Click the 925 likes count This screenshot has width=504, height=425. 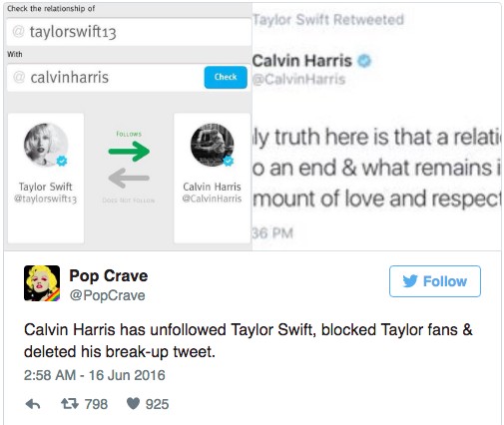point(157,404)
